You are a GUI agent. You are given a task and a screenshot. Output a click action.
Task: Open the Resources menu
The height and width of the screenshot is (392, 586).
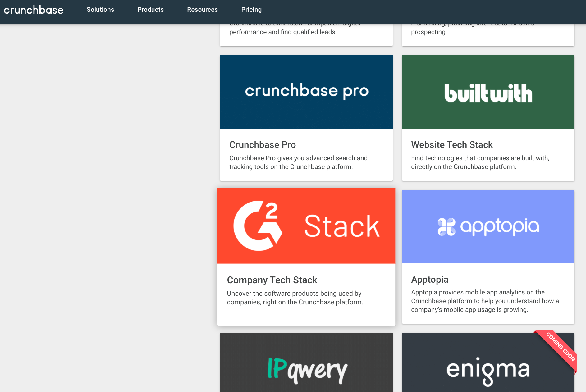(202, 10)
